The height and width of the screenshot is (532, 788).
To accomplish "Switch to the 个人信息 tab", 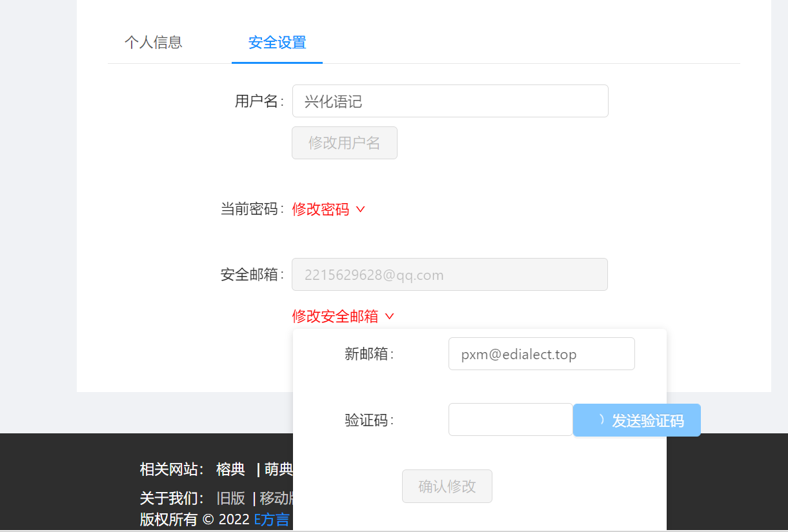I will tap(154, 43).
